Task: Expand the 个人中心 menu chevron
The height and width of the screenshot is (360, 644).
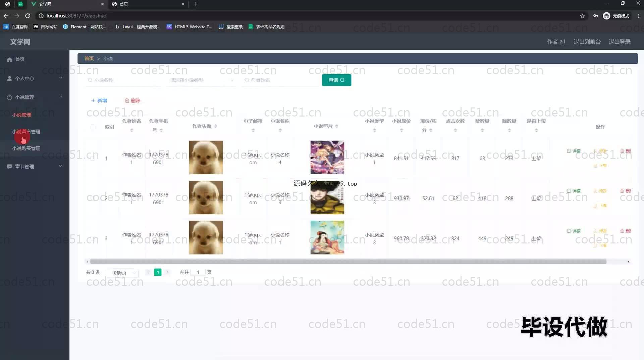Action: click(61, 78)
